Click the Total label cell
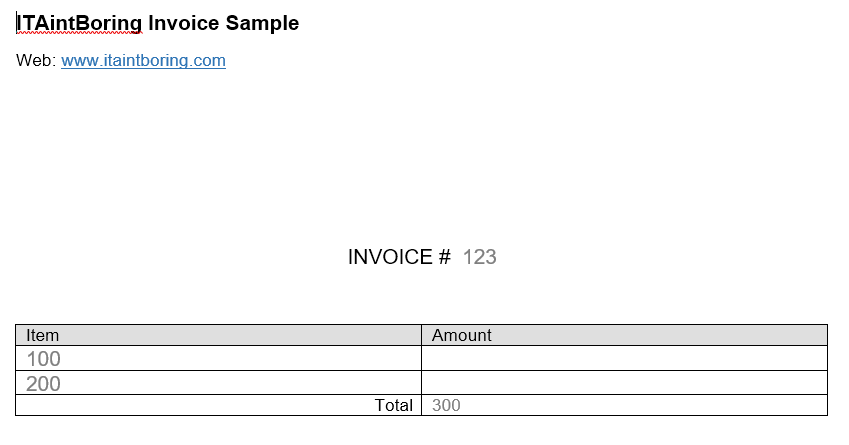This screenshot has height=445, width=849. 218,405
